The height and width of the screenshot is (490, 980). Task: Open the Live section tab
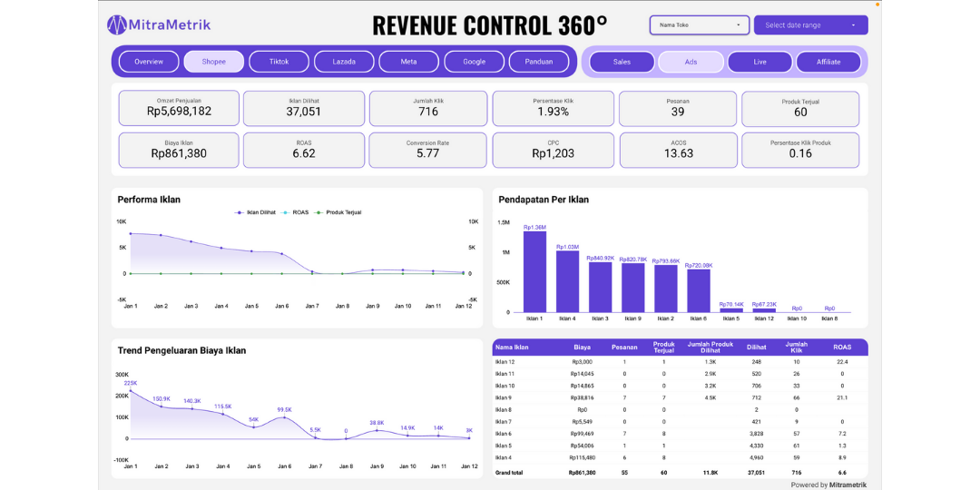pos(759,62)
